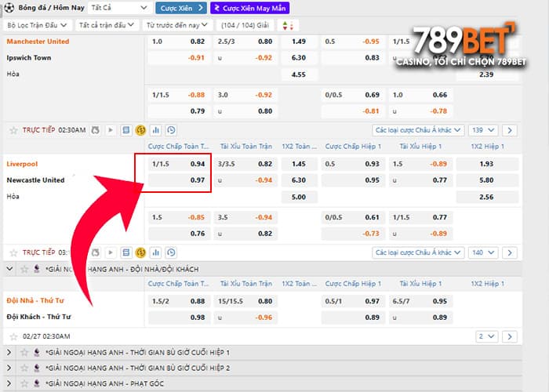
Task: Open the Tất cả trận đấu dropdown
Action: point(107,25)
